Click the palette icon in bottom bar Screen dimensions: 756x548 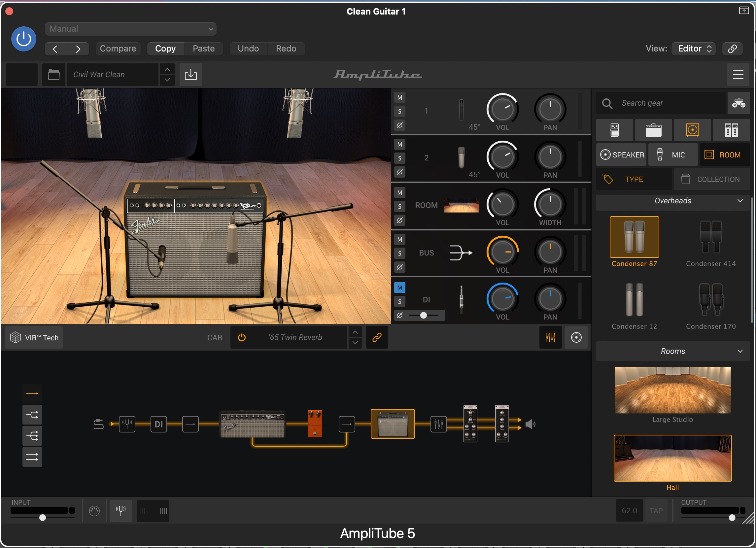94,511
